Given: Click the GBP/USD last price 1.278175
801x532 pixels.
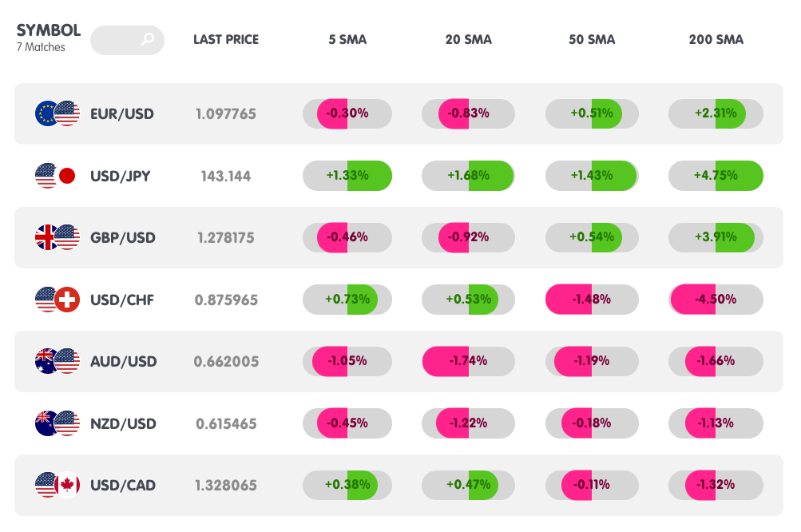Looking at the screenshot, I should pyautogui.click(x=226, y=237).
